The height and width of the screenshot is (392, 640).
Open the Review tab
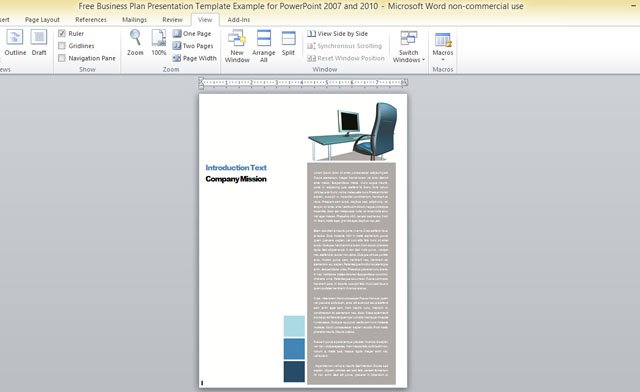(172, 19)
